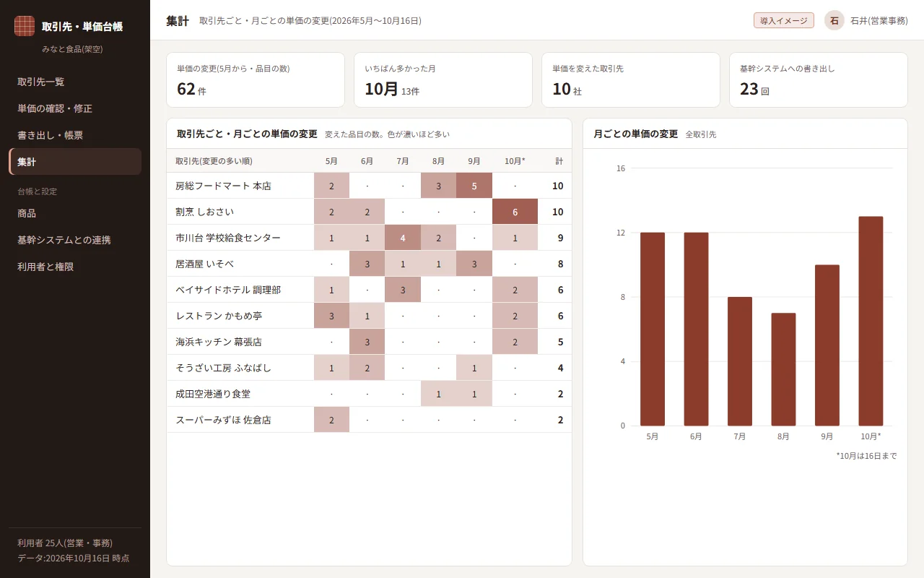Open 取引先一覧 in the sidebar
Image resolution: width=924 pixels, height=578 pixels.
(75, 82)
